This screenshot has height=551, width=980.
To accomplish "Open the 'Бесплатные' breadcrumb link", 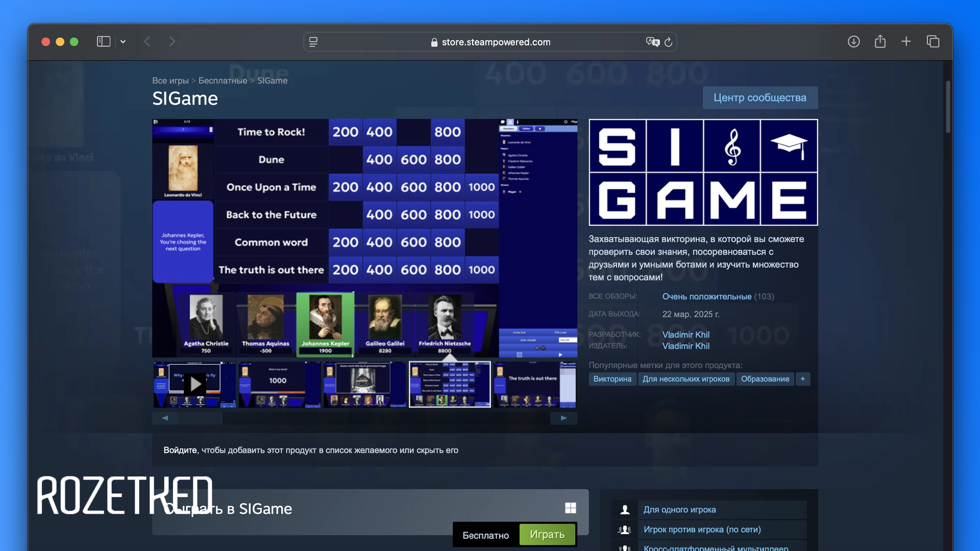I will 223,81.
